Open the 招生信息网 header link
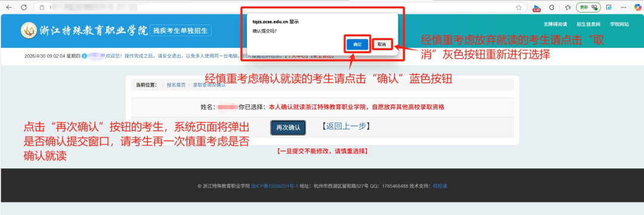The height and width of the screenshot is (215, 644). (588, 24)
